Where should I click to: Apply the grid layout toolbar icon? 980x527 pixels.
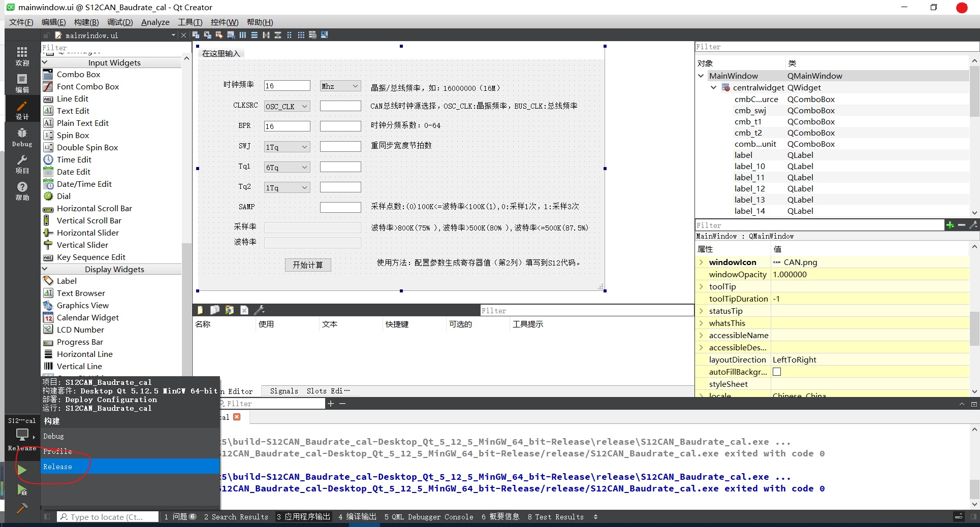tap(301, 35)
